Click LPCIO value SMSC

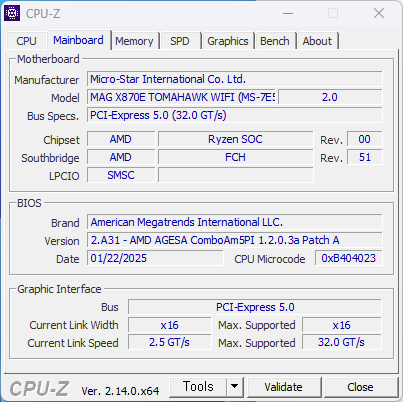121,175
